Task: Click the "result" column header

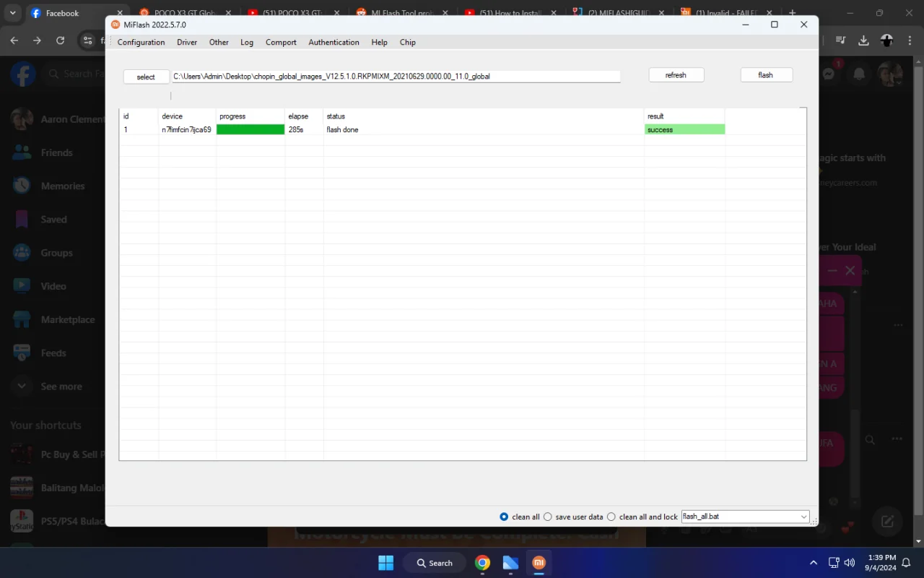Action: tap(684, 116)
